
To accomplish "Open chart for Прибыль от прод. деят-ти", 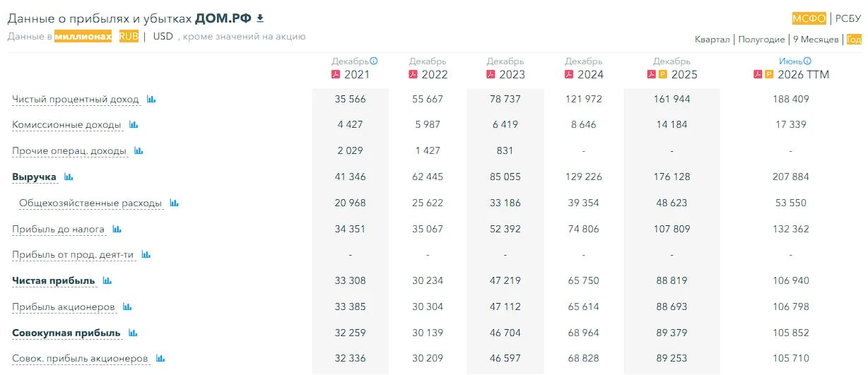I will point(146,255).
